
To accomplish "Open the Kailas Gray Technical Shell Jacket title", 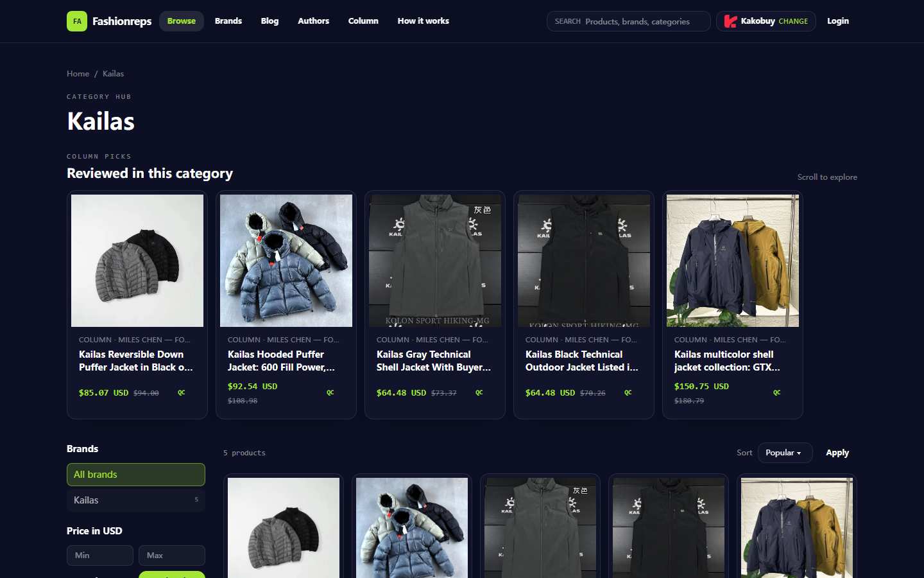I will (434, 361).
